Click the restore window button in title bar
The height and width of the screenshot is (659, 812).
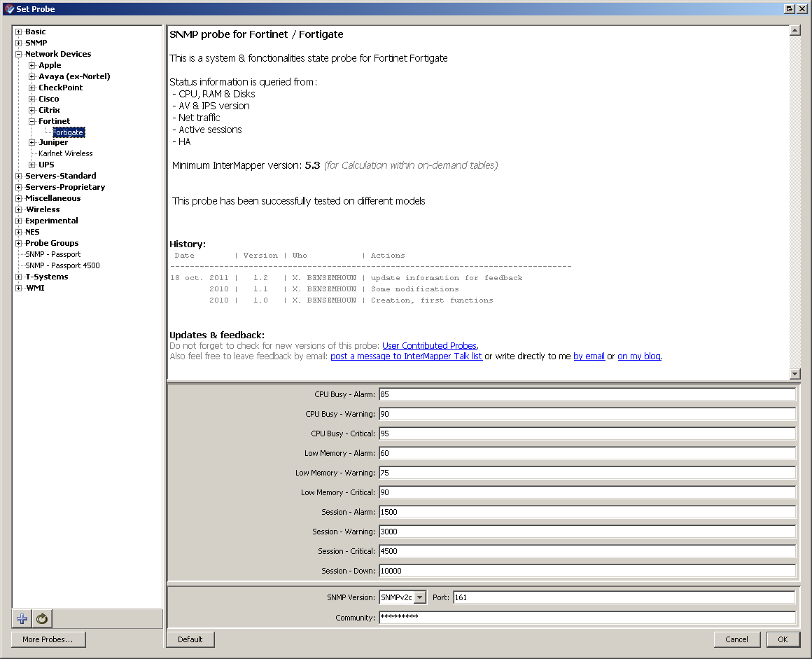[x=790, y=9]
